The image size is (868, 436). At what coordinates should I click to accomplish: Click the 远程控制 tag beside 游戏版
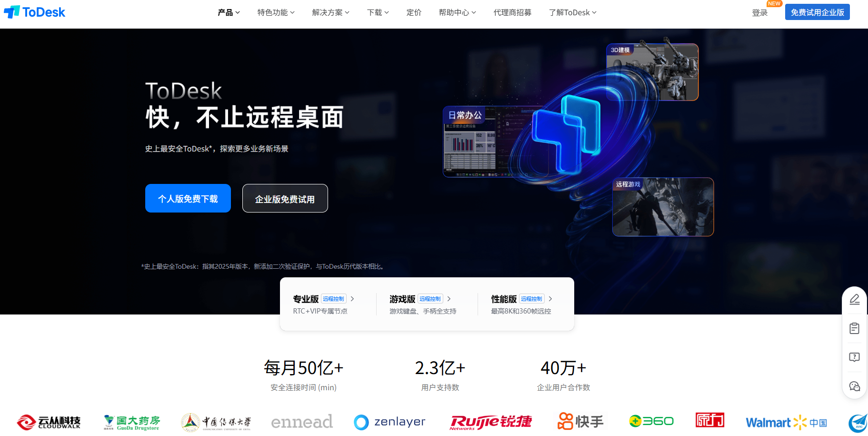coord(430,299)
